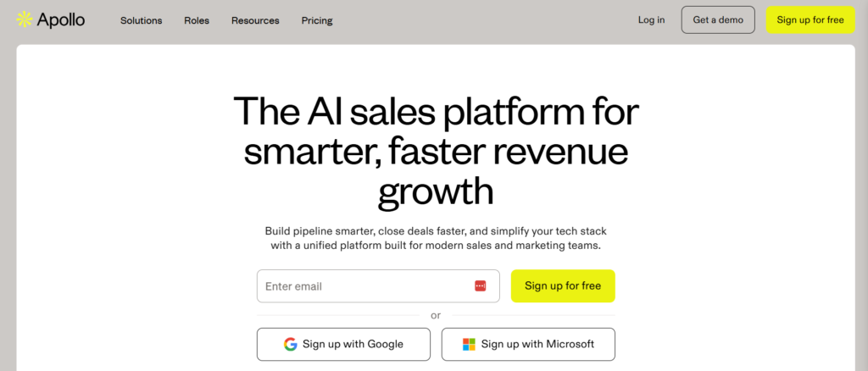868x371 pixels.
Task: Click the Apollo sunburst logo icon
Action: [x=24, y=19]
